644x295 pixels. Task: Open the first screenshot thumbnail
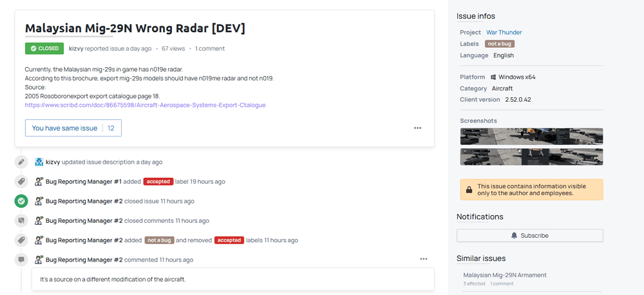531,136
